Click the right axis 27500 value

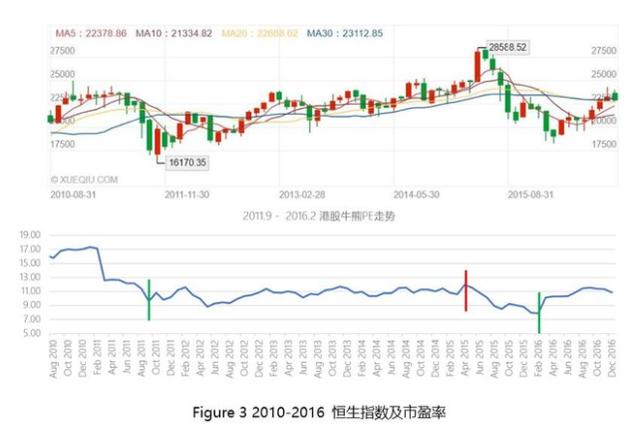(604, 51)
